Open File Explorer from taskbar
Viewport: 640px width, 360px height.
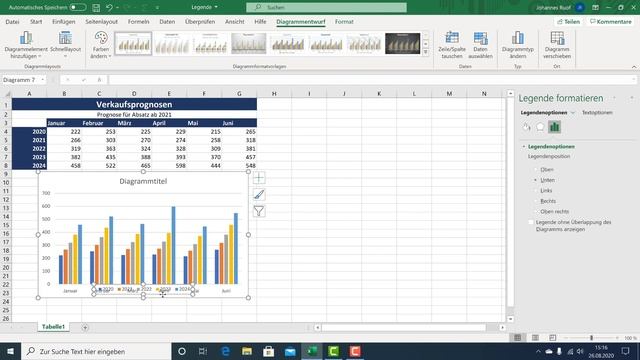[247, 351]
